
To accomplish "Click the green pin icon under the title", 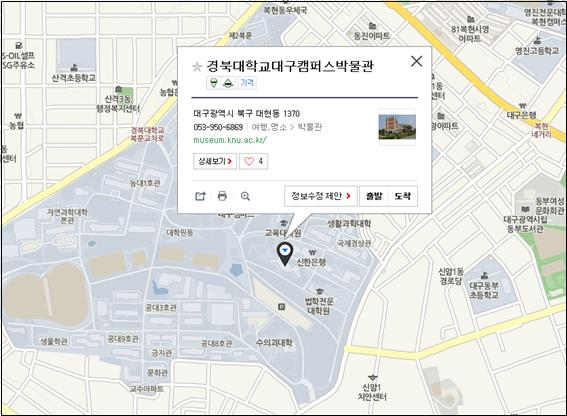I will click(x=214, y=83).
